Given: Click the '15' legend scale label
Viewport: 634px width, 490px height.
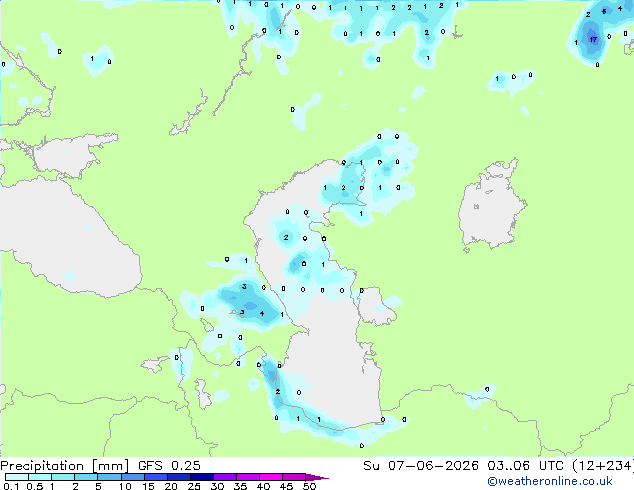Looking at the screenshot, I should (148, 486).
